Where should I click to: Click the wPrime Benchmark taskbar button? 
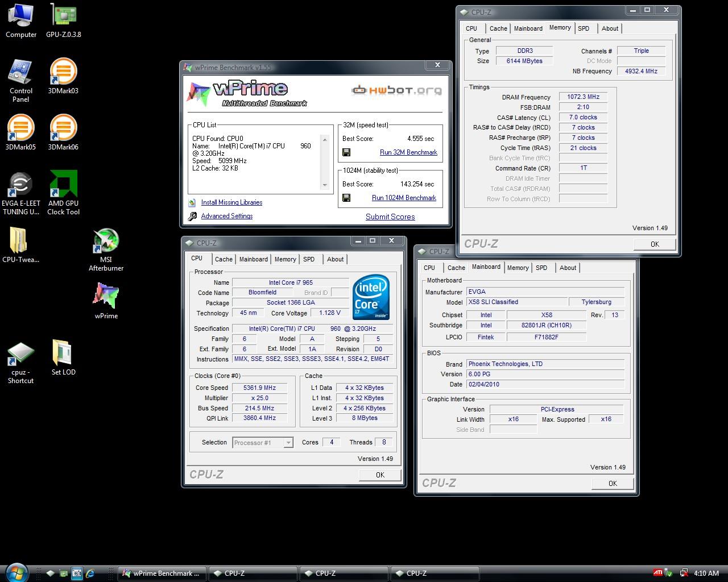point(162,573)
